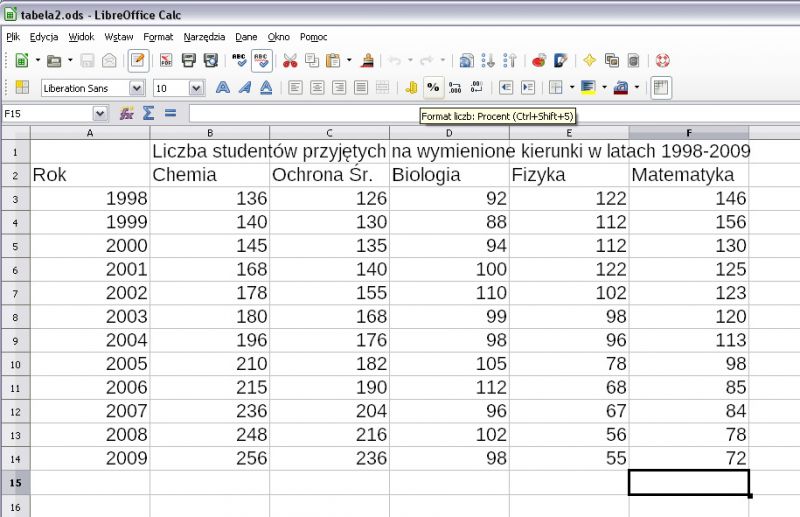Click the Sum sigma icon
The height and width of the screenshot is (517, 800).
point(149,114)
